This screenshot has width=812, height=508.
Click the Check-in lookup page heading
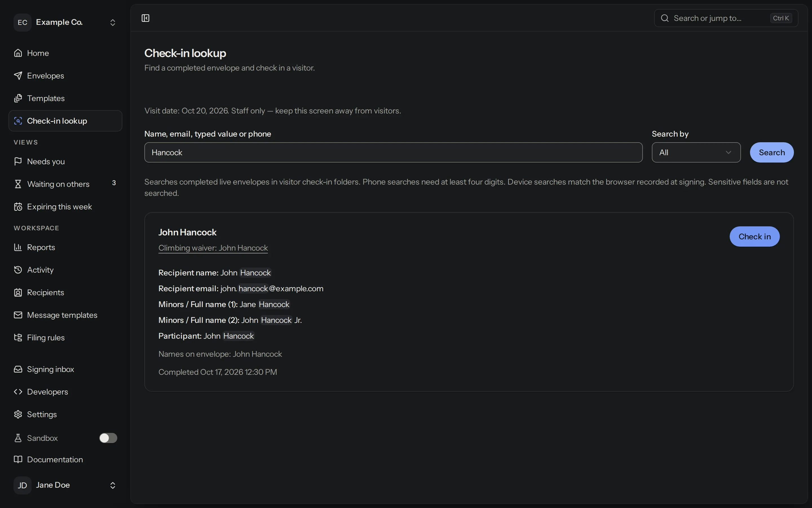coord(185,53)
